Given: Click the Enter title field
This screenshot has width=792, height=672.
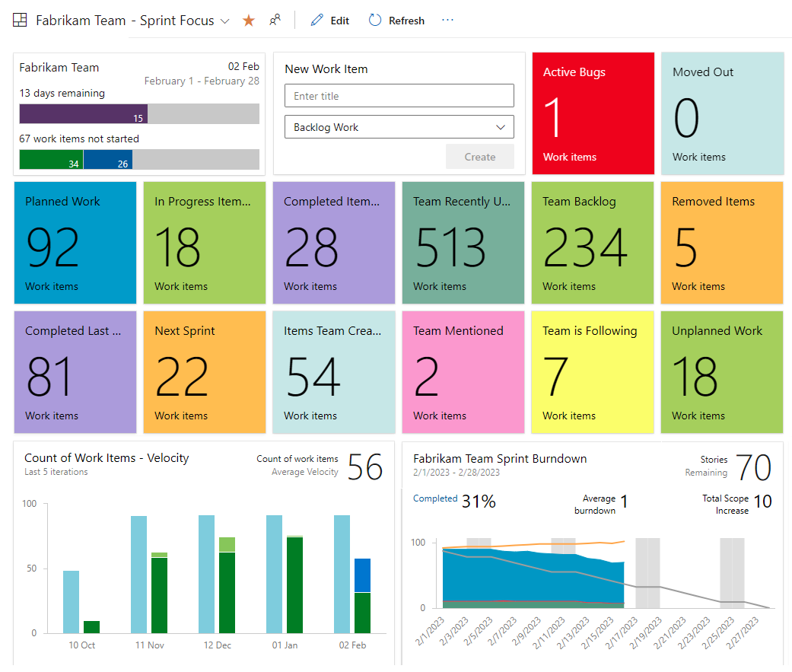Looking at the screenshot, I should [399, 96].
